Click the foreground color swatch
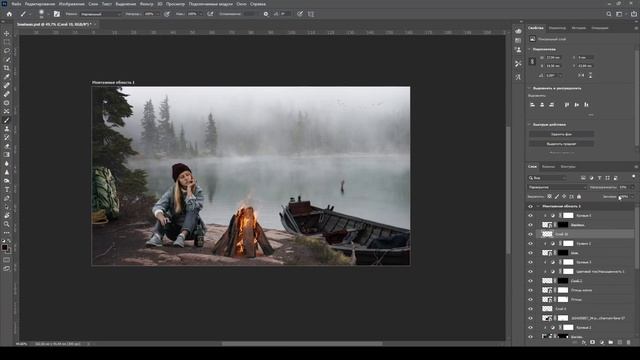640x360 pixels. [x=4, y=247]
